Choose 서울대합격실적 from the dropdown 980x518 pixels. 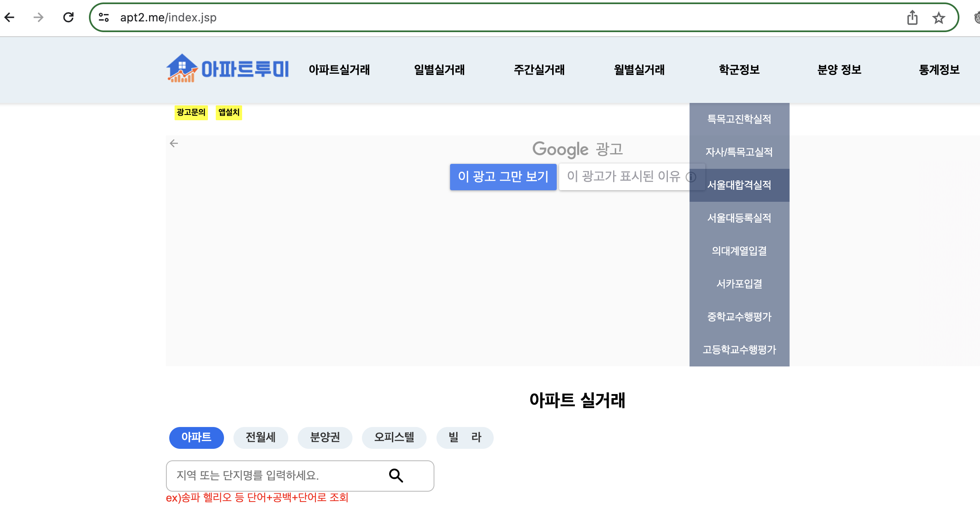click(739, 185)
